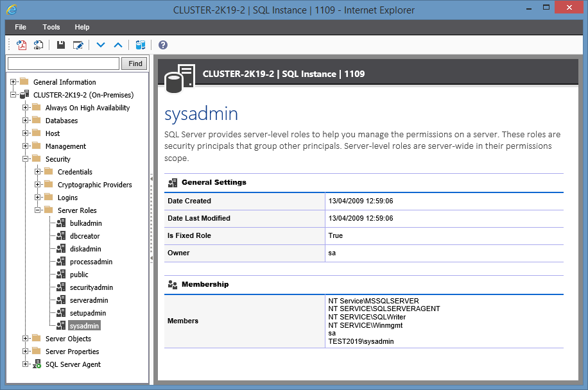Image resolution: width=588 pixels, height=390 pixels.
Task: Open the edit documentation icon
Action: pos(77,45)
